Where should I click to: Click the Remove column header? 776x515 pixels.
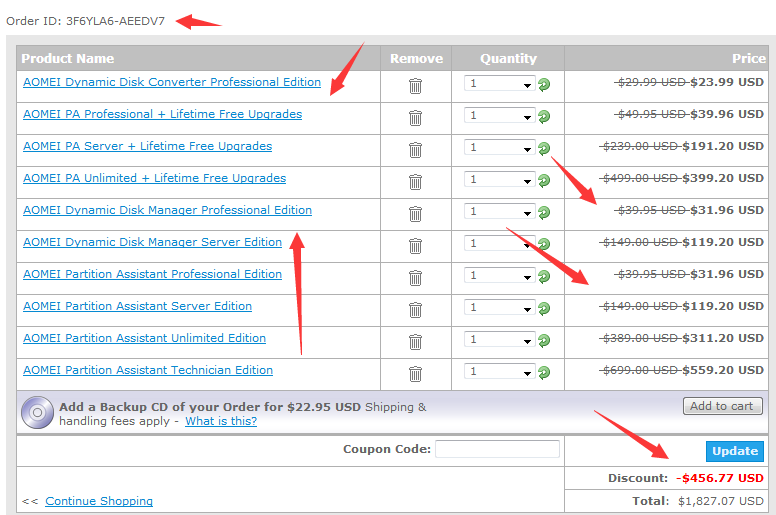[x=416, y=58]
